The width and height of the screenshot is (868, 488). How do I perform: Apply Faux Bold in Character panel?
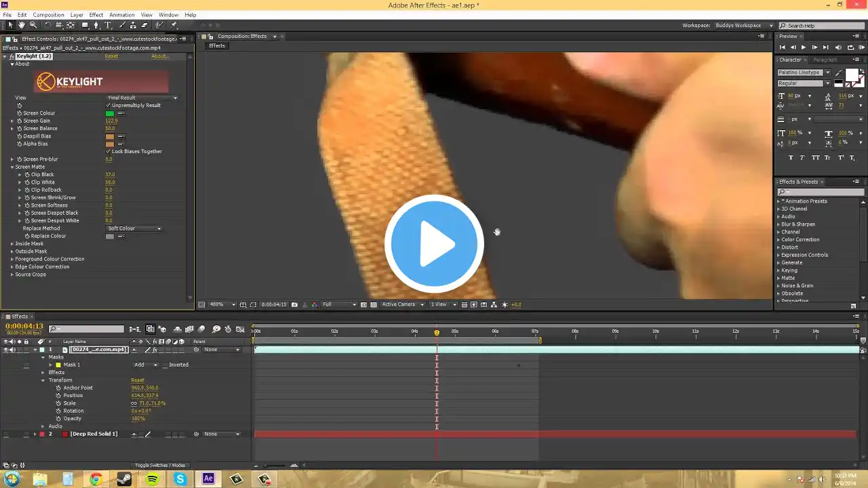click(790, 157)
